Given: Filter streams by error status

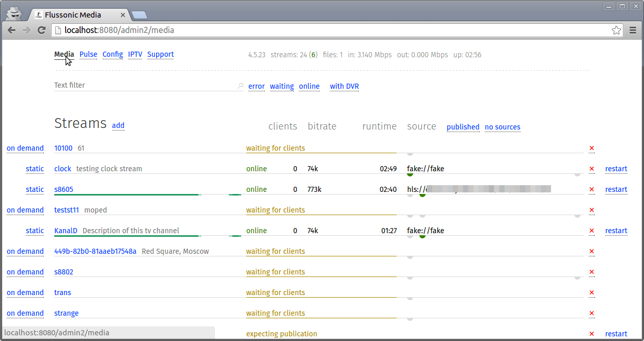Looking at the screenshot, I should [257, 86].
